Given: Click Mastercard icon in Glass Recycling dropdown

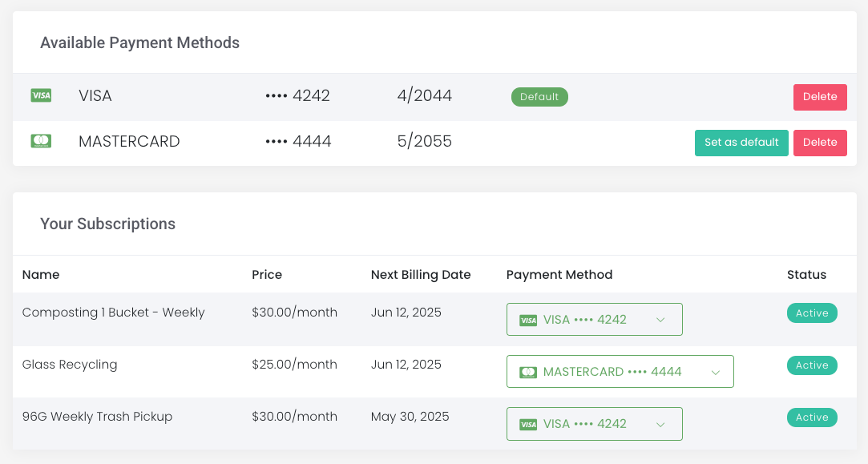Looking at the screenshot, I should [528, 372].
